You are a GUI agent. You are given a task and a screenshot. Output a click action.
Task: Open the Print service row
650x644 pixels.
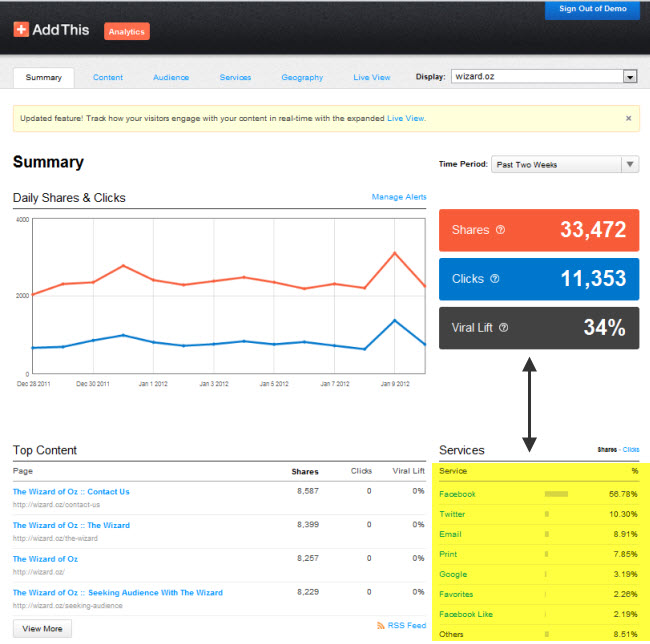pos(538,554)
